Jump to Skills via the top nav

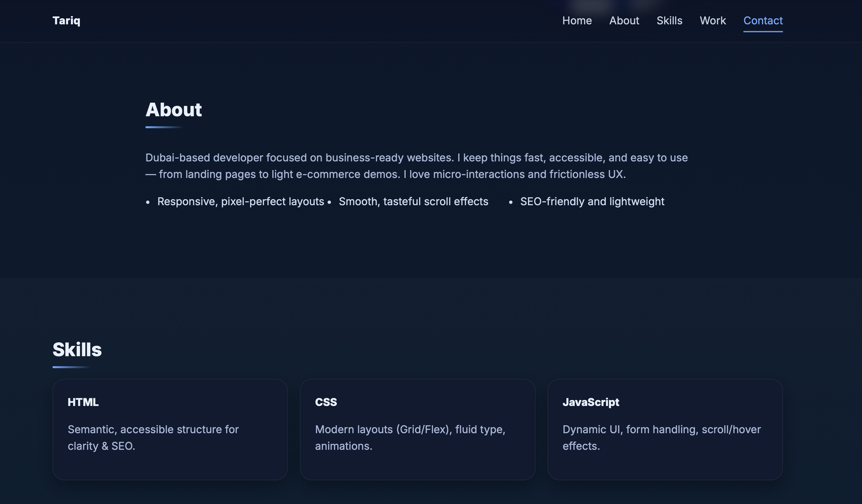(x=669, y=20)
